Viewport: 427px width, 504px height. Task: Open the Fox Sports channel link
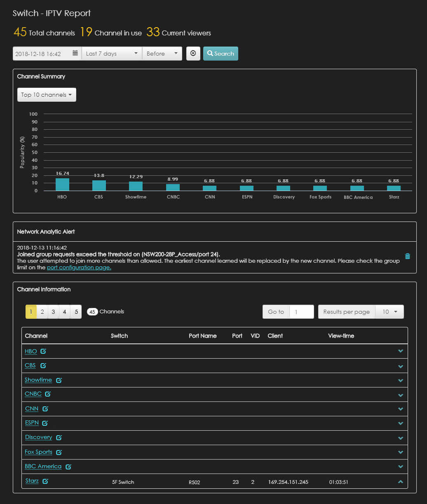point(39,452)
